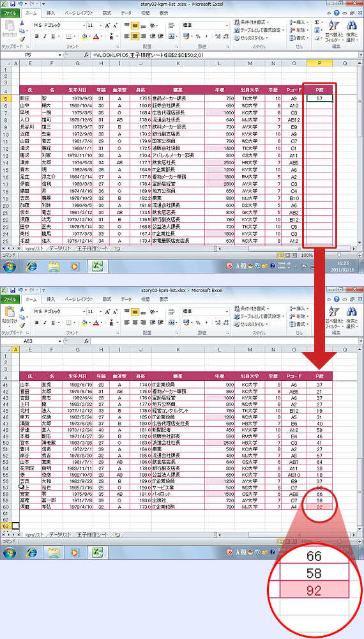Click the Find & Select binoculars in the P5 window
The width and height of the screenshot is (364, 639).
coord(351,26)
